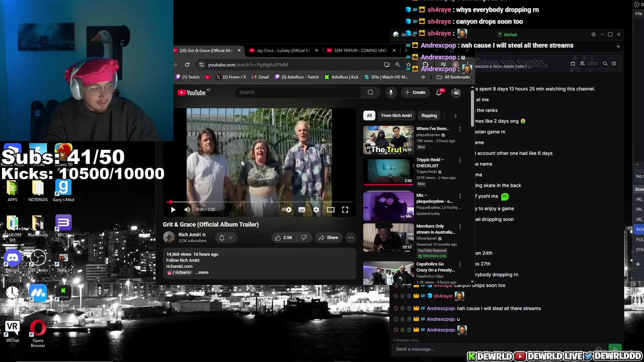Open options for Members Only stream video

click(x=460, y=227)
